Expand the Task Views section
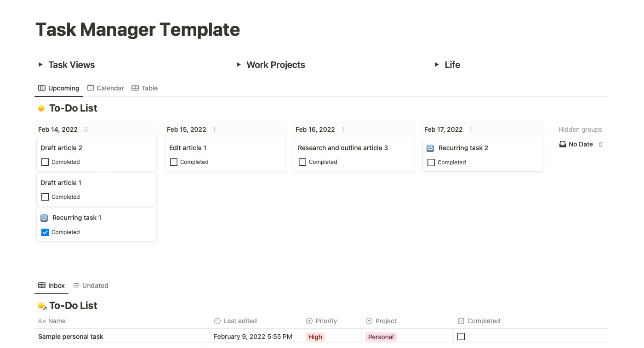 tap(40, 65)
